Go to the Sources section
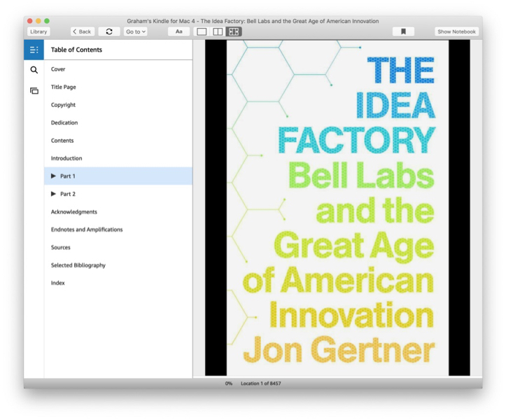506x420 pixels. coord(61,247)
